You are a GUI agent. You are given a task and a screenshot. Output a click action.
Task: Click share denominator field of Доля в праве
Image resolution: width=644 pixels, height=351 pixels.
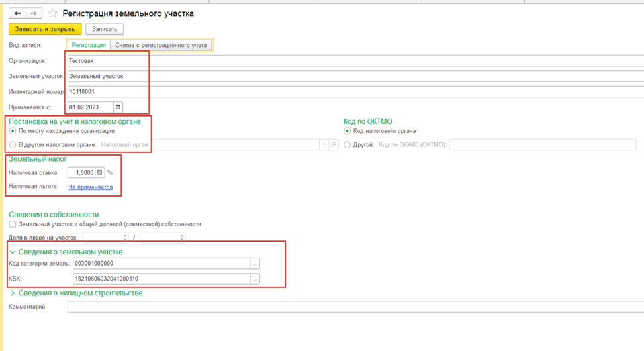pyautogui.click(x=162, y=238)
